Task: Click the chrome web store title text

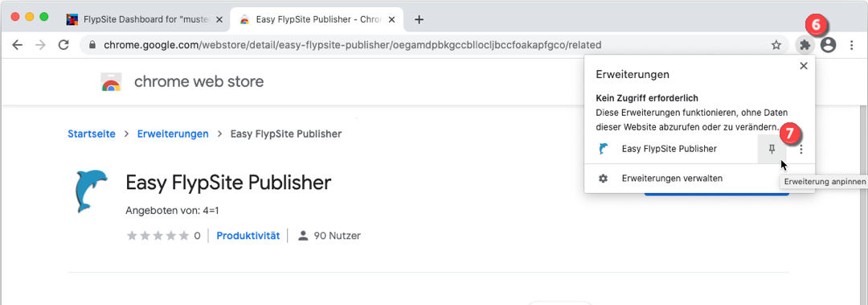Action: [199, 82]
